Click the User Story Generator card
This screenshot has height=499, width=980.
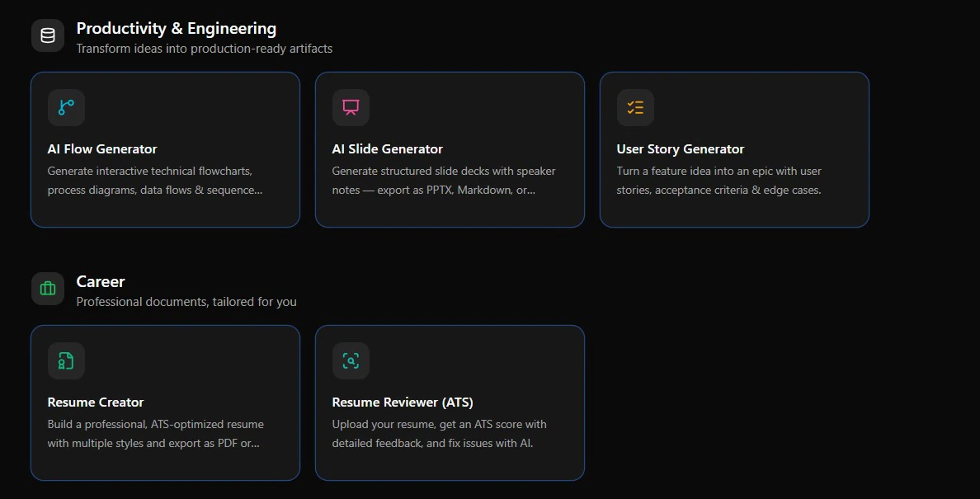click(x=734, y=149)
